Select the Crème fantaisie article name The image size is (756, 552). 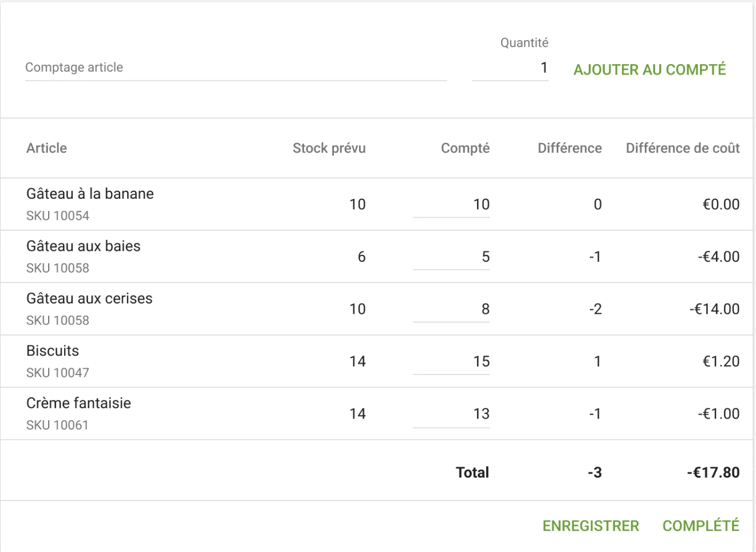point(78,403)
